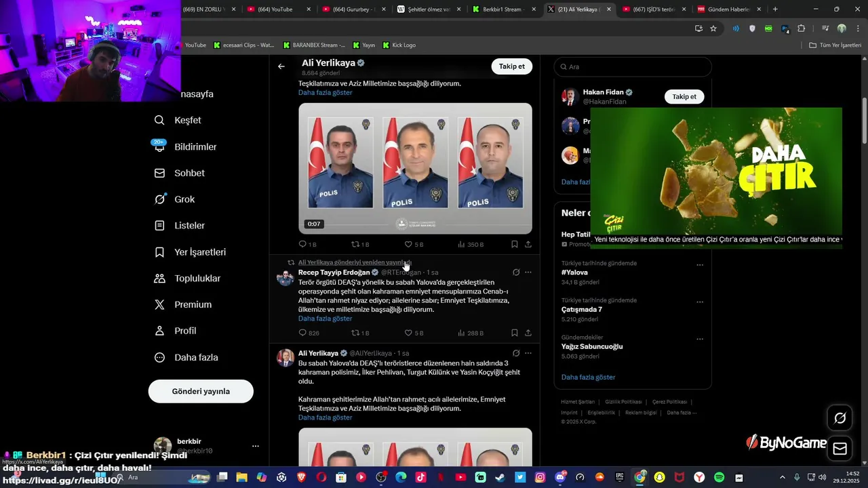Click Gönderi yayınla button

(x=201, y=391)
